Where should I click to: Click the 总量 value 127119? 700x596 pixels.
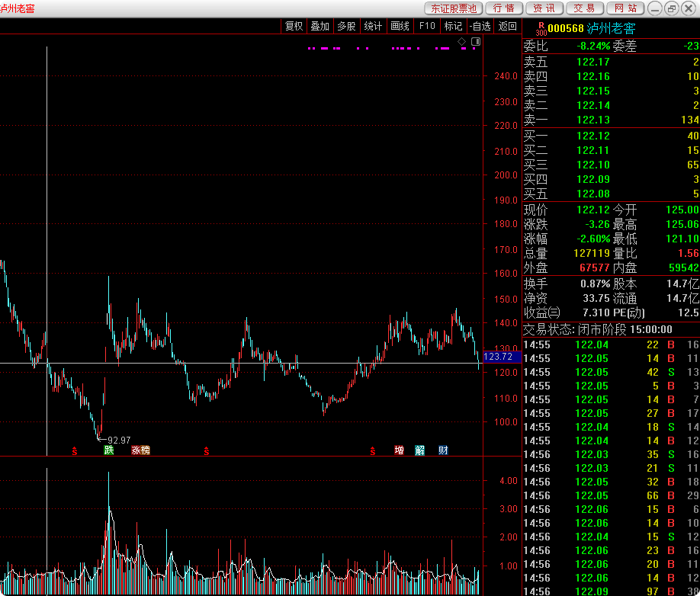coord(592,253)
